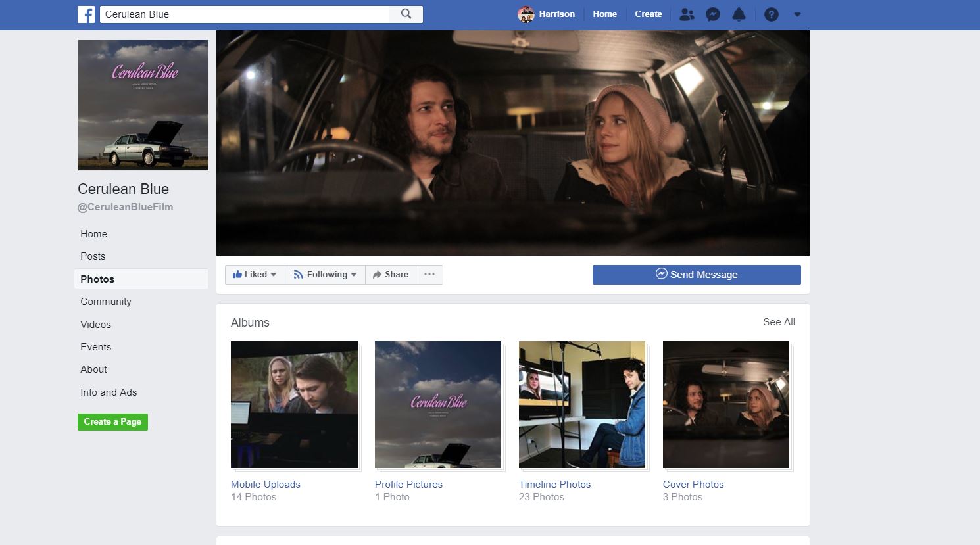Click the Mobile Uploads album link
The height and width of the screenshot is (545, 980).
pos(266,485)
